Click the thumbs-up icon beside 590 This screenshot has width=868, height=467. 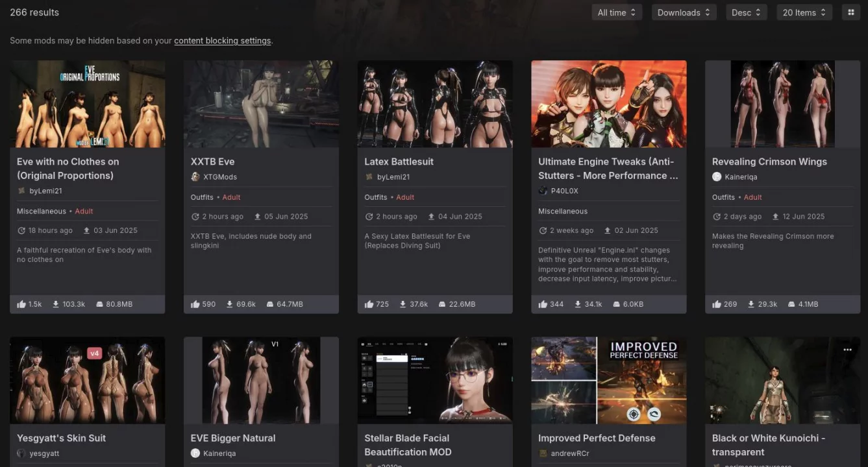coord(195,304)
